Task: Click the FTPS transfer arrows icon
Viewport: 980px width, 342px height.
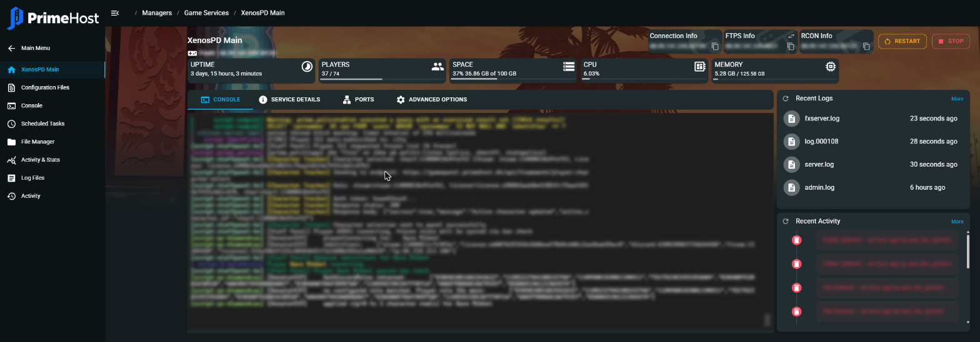Action: tap(791, 36)
